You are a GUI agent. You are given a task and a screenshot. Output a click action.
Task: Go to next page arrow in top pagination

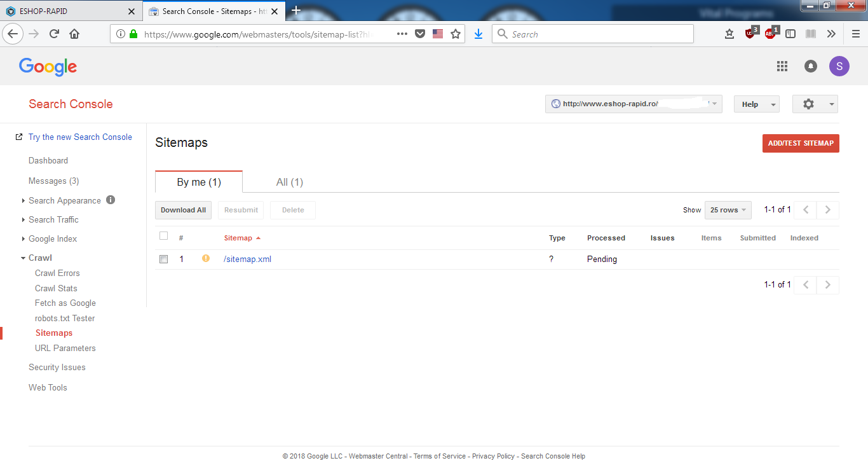click(x=828, y=210)
